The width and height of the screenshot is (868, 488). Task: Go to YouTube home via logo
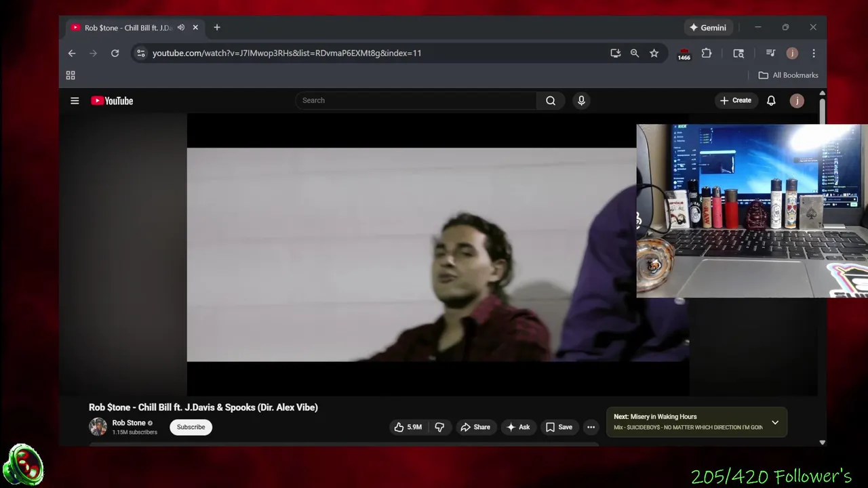pos(112,100)
